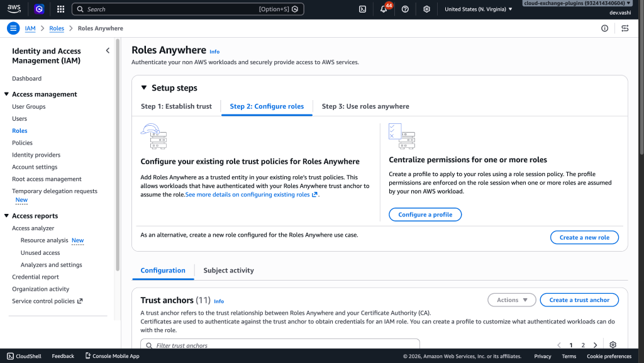
Task: Open See more details on configuring existing roles link
Action: [251, 194]
